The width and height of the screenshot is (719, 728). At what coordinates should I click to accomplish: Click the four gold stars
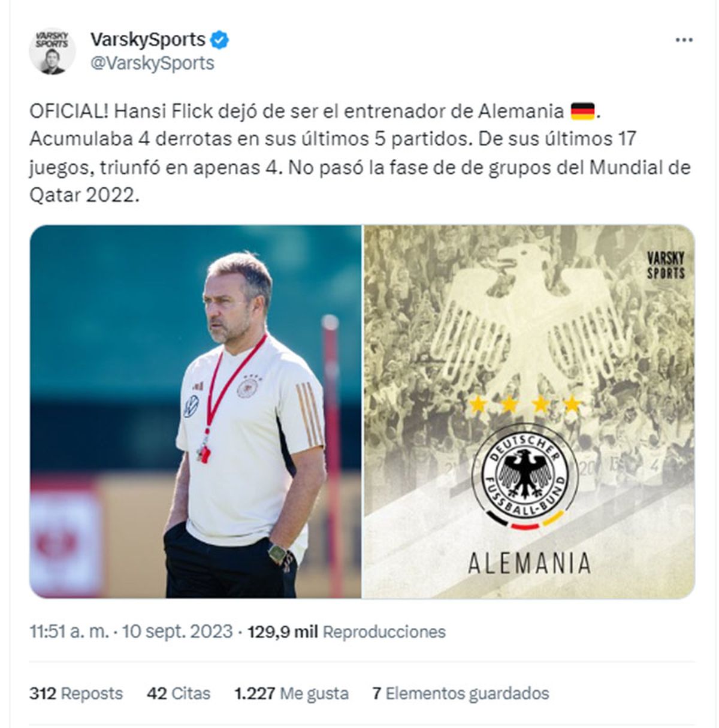(524, 404)
